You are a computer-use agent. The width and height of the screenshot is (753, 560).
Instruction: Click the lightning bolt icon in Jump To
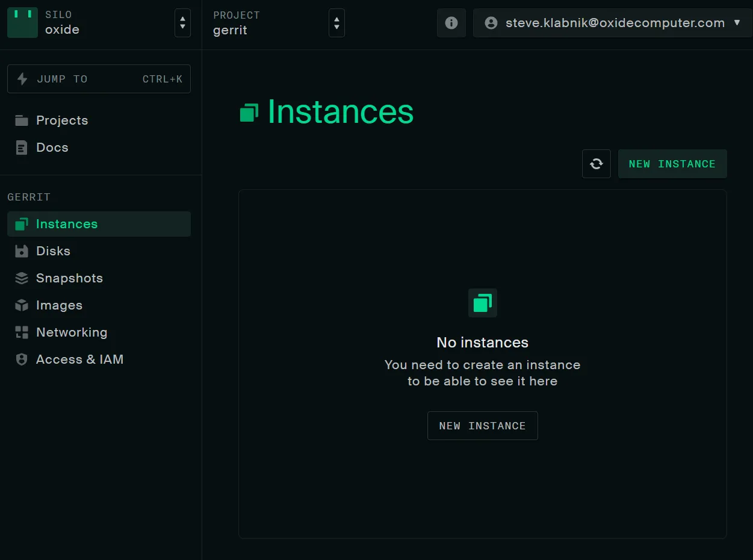point(22,79)
